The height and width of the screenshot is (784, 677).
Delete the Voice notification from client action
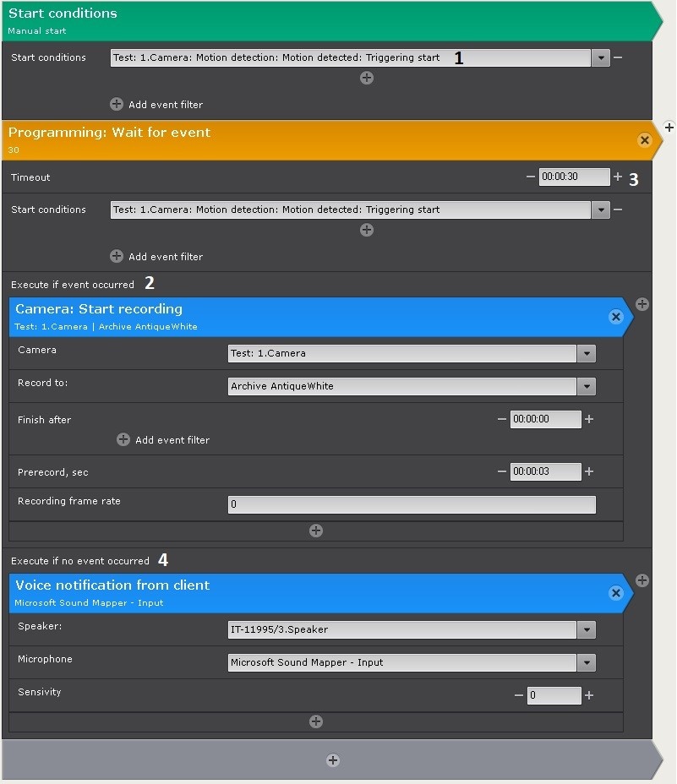point(616,593)
